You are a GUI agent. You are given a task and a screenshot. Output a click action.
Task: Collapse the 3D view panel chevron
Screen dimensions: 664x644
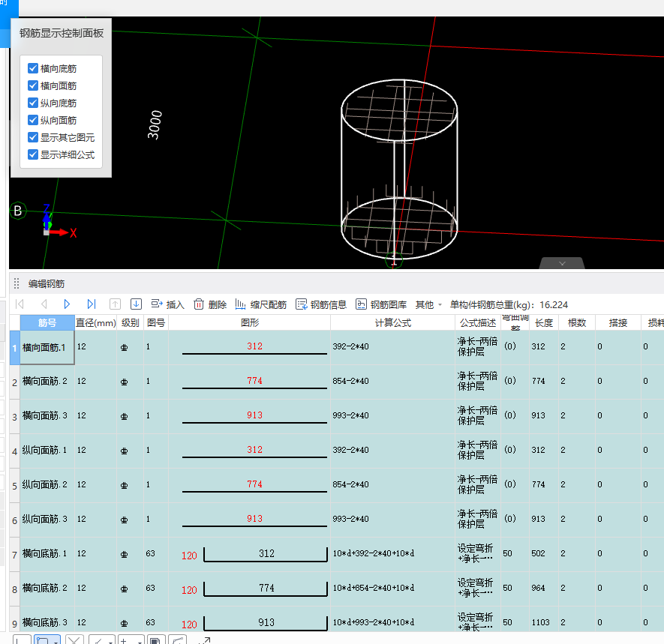click(562, 263)
